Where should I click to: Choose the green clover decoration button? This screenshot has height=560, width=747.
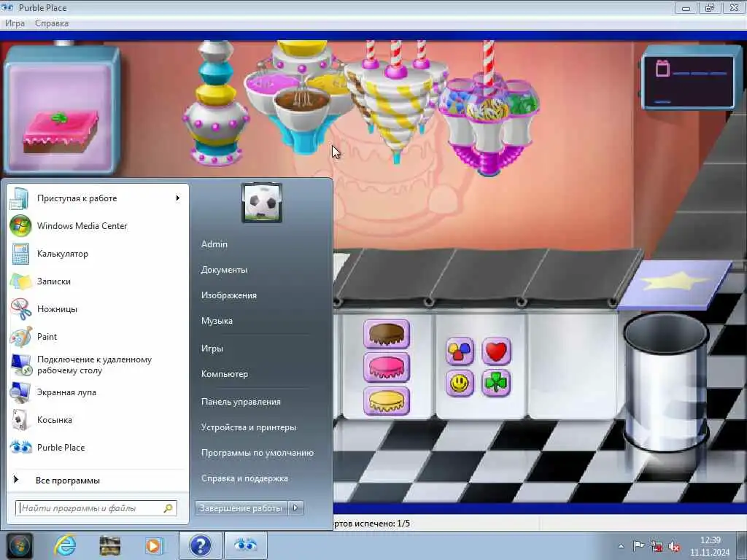coord(496,383)
